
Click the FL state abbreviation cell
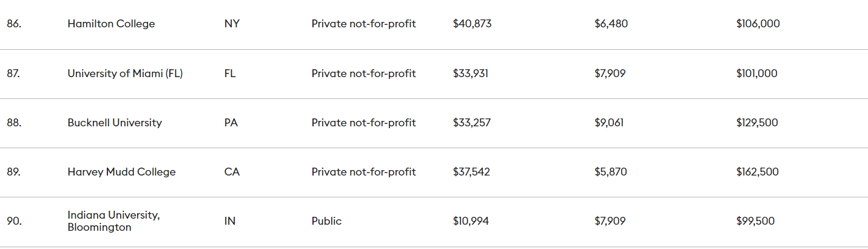[230, 73]
